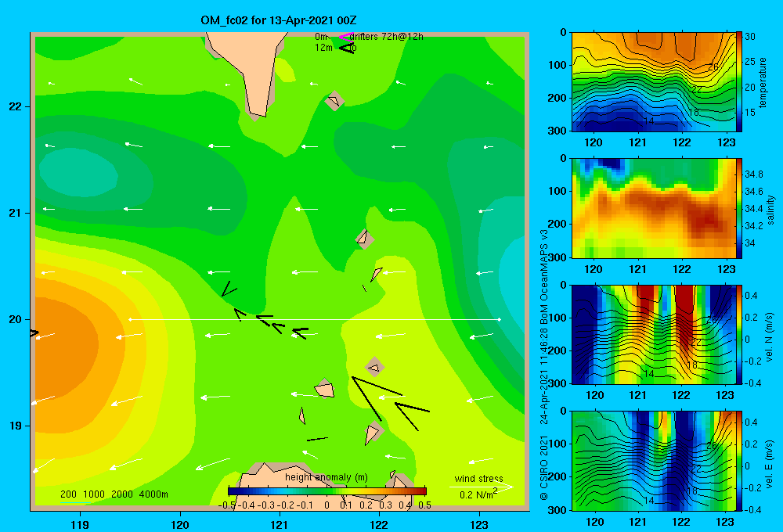Screen dimensions: 783x532
Task: Click the '30' tick on temperature colorbar
Action: tap(750, 37)
